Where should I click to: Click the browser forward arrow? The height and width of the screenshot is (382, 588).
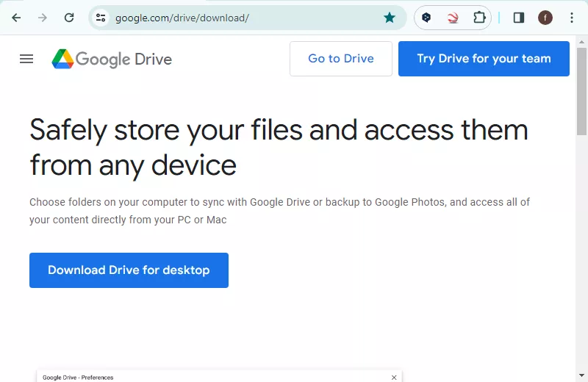[x=43, y=18]
